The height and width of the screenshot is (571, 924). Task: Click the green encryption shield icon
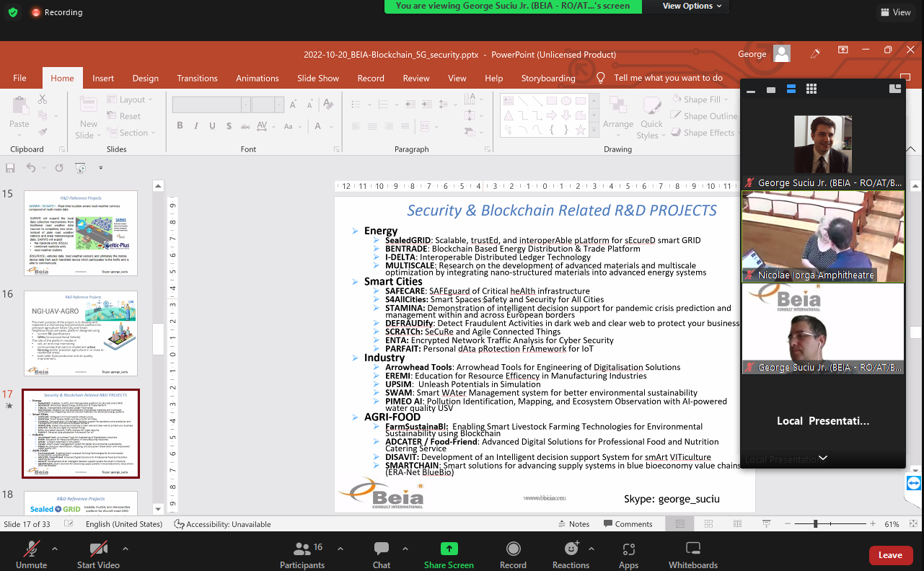pos(13,12)
